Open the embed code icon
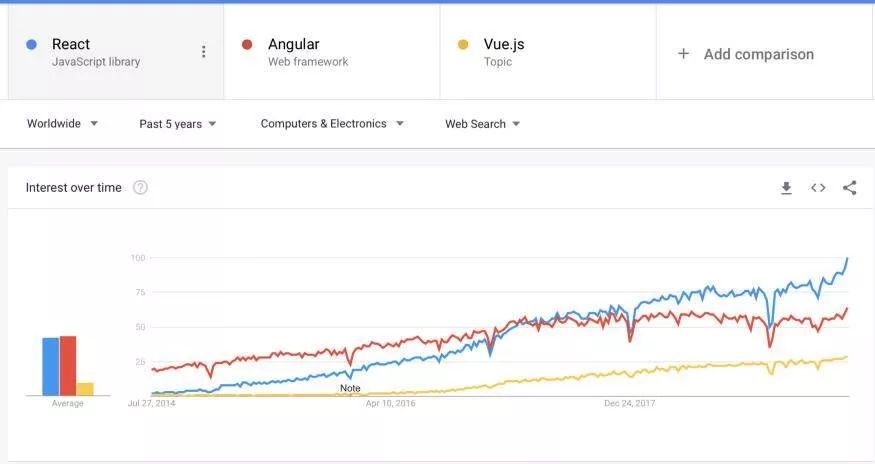Image resolution: width=875 pixels, height=464 pixels. pyautogui.click(x=818, y=188)
